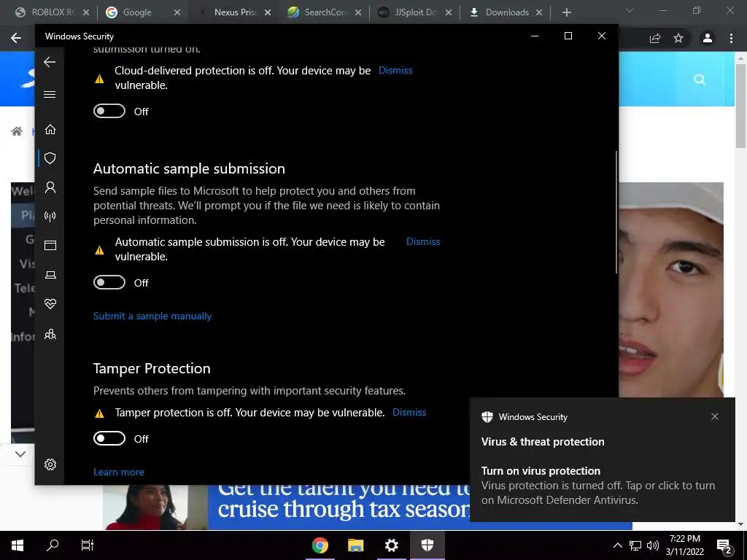Click the Turn on virus protection notification
This screenshot has height=560, width=747.
point(602,485)
